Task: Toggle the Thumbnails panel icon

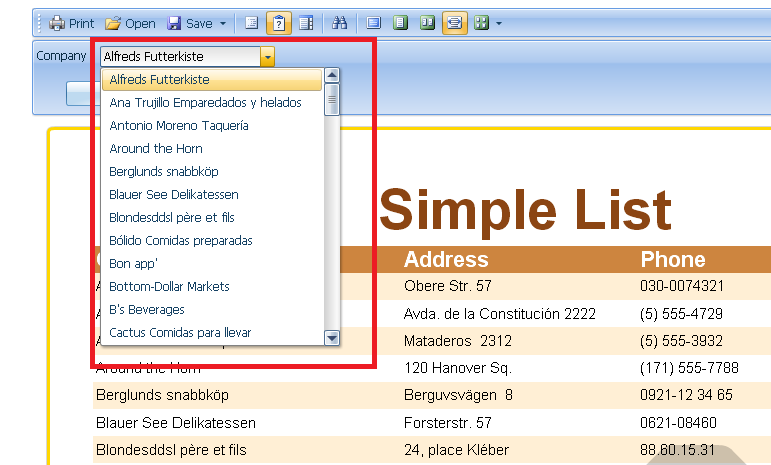Action: 306,23
